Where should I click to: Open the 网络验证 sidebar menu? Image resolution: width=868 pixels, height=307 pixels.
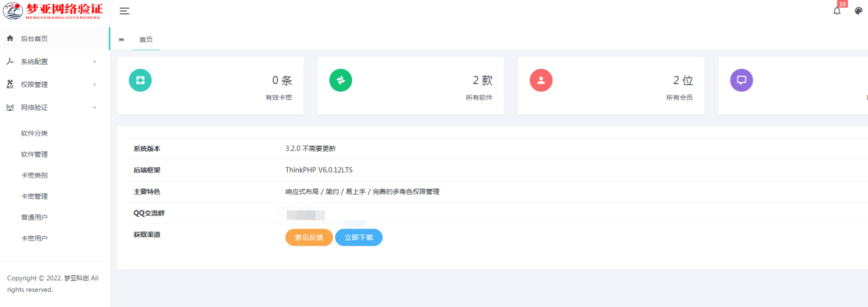click(x=54, y=108)
